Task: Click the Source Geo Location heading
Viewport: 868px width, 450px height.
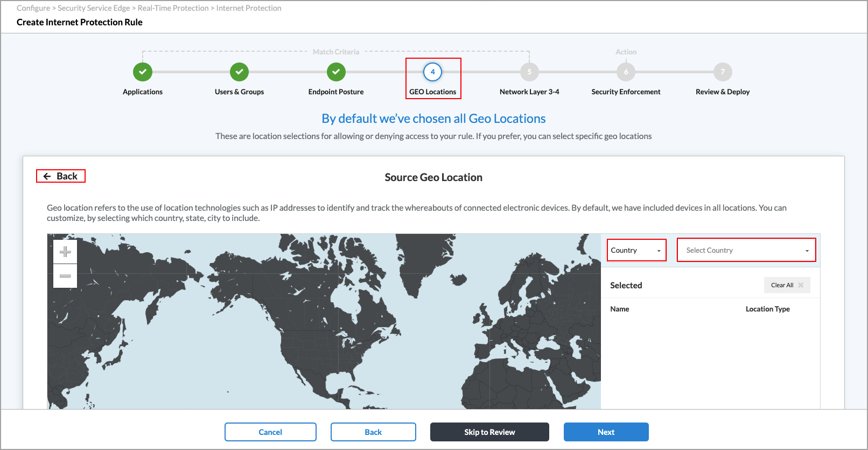Action: (433, 177)
